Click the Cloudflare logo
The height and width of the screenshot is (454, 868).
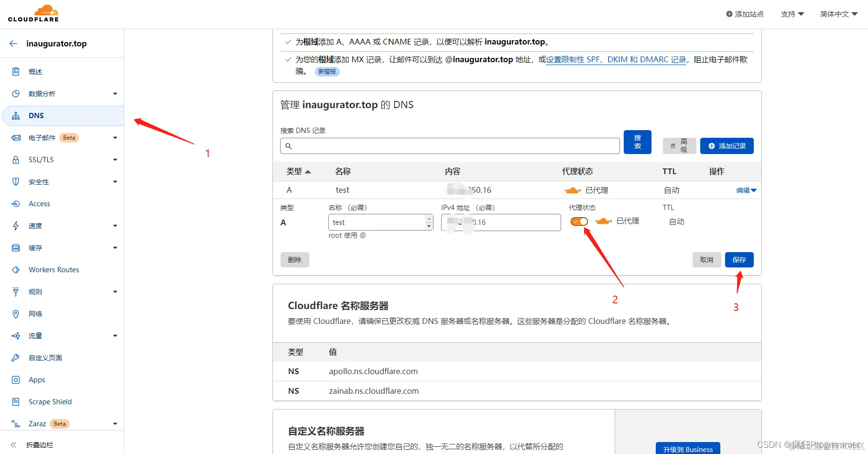pos(33,13)
